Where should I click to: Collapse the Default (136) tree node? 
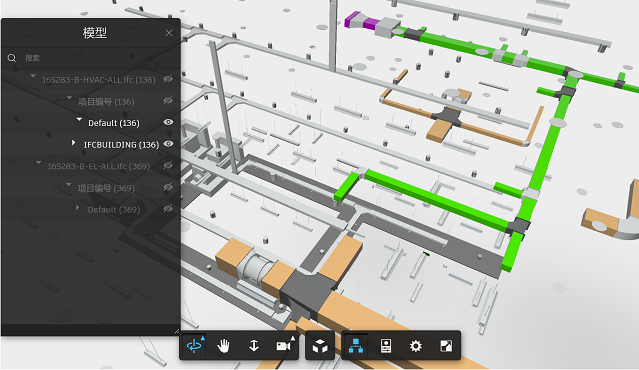(x=79, y=120)
